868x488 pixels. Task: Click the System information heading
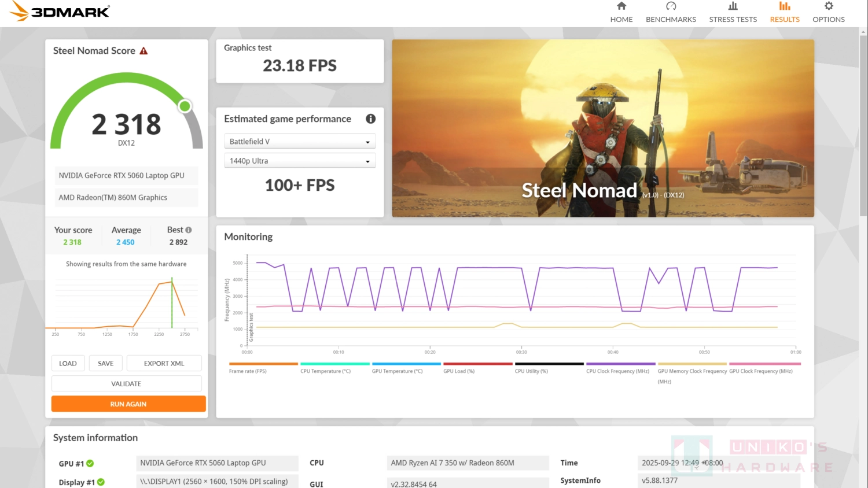95,438
